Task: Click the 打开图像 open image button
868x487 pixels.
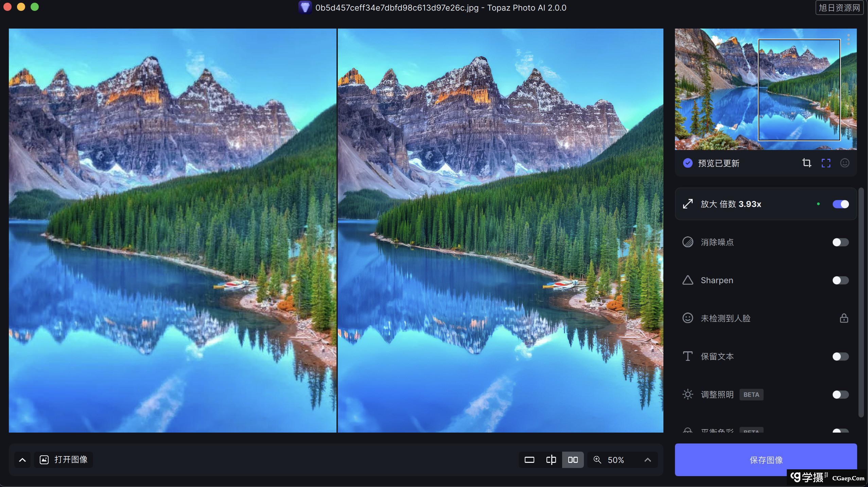Action: tap(64, 460)
